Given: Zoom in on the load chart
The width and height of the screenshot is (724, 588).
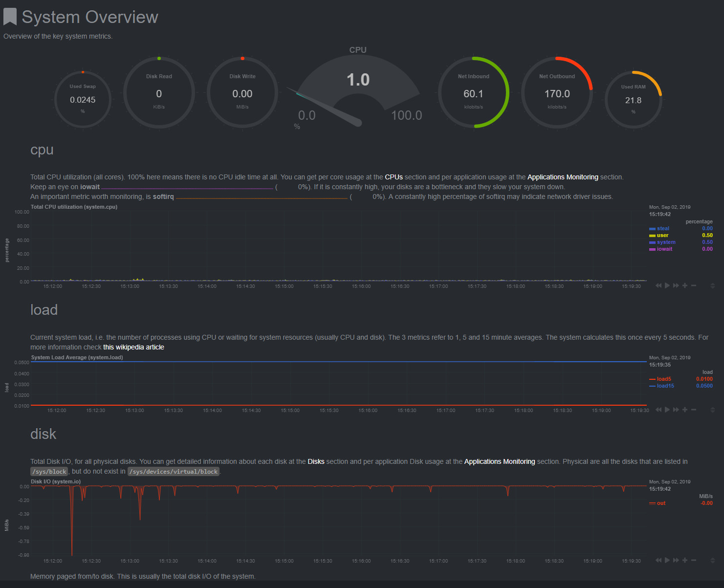Looking at the screenshot, I should point(685,410).
